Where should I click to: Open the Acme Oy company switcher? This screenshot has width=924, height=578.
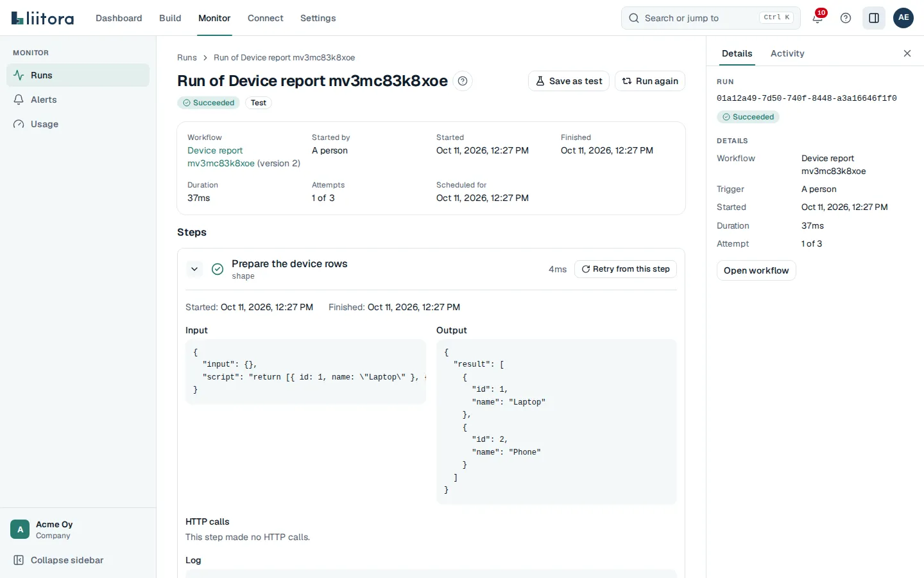pos(78,529)
